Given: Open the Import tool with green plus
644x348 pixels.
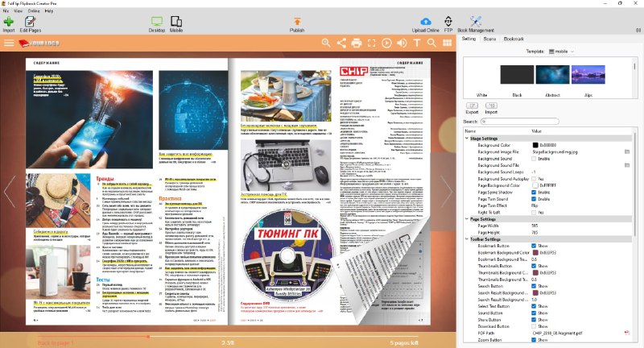Looking at the screenshot, I should (x=9, y=24).
